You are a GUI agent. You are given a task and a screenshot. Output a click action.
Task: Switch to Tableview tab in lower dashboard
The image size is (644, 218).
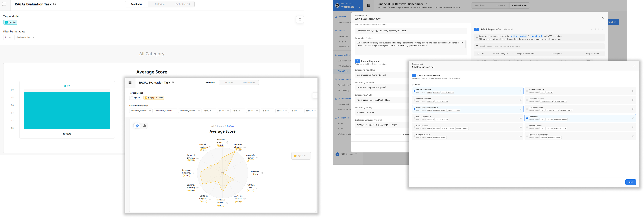(x=229, y=83)
